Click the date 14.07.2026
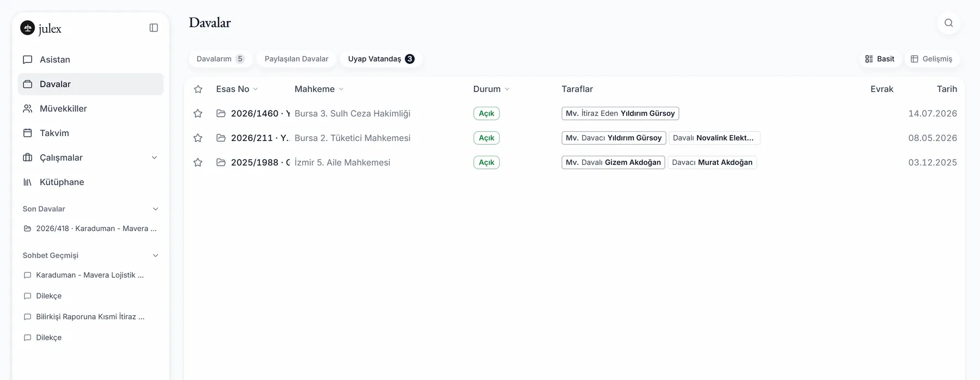The width and height of the screenshot is (980, 380). click(x=933, y=113)
